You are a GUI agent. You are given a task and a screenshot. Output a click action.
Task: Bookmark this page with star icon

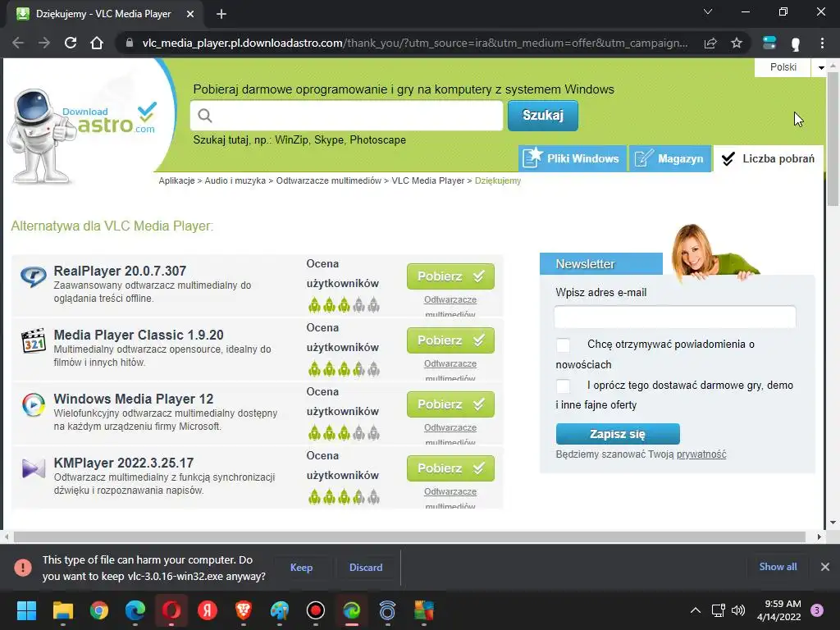pos(737,43)
